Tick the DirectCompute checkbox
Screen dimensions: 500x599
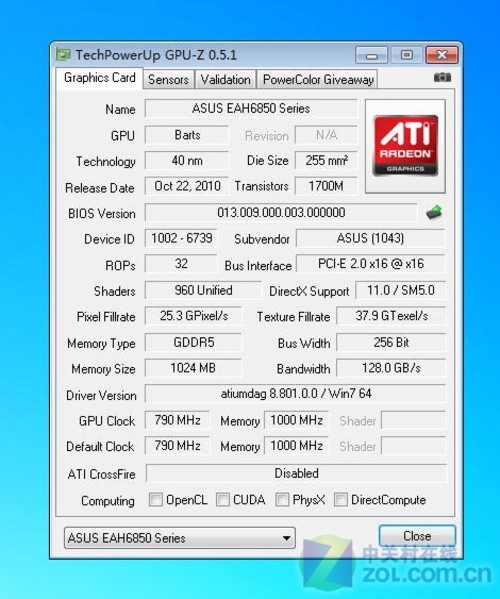coord(341,500)
